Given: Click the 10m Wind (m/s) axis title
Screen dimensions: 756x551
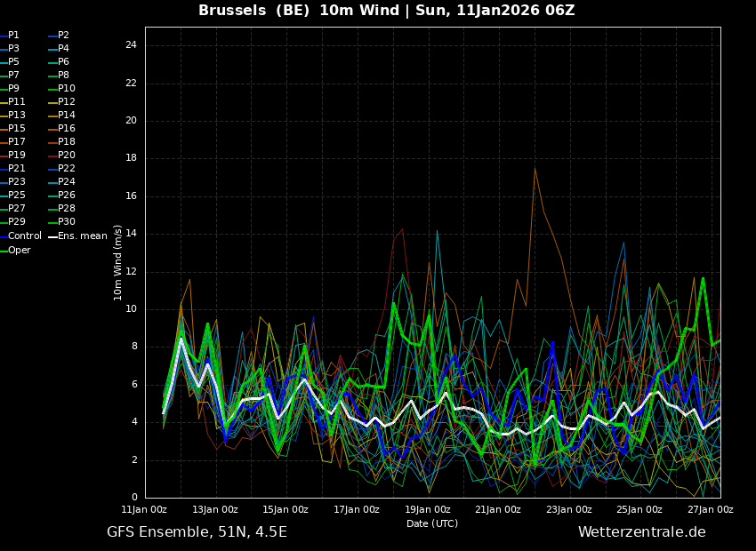Looking at the screenshot, I should pyautogui.click(x=117, y=262).
